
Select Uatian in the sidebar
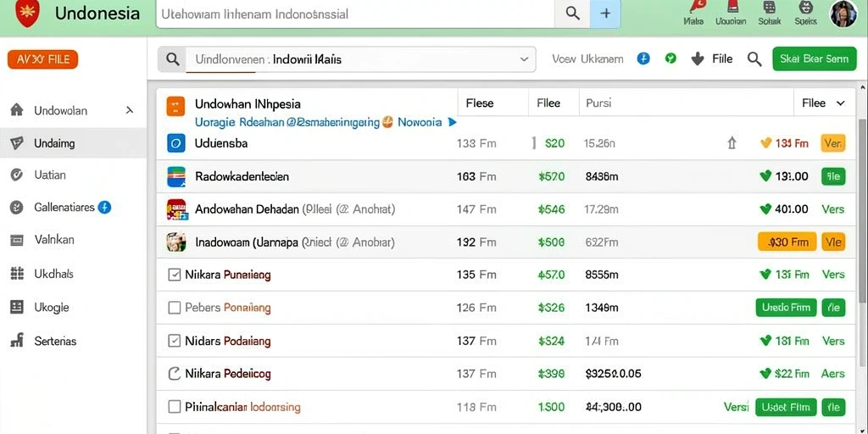point(73,175)
